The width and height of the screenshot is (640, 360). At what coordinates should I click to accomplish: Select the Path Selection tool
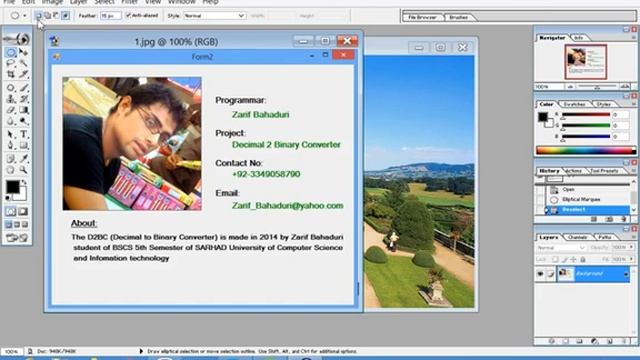tap(11, 134)
